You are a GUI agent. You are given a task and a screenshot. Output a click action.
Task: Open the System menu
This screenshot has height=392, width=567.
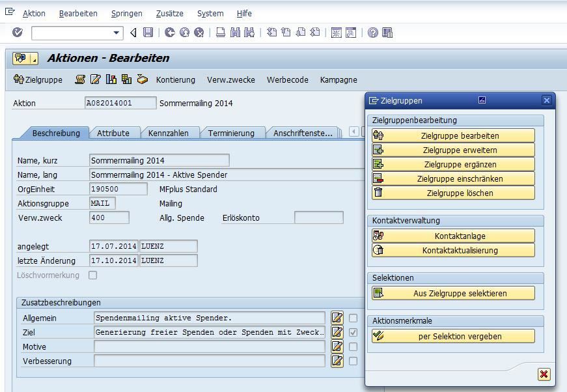point(210,14)
